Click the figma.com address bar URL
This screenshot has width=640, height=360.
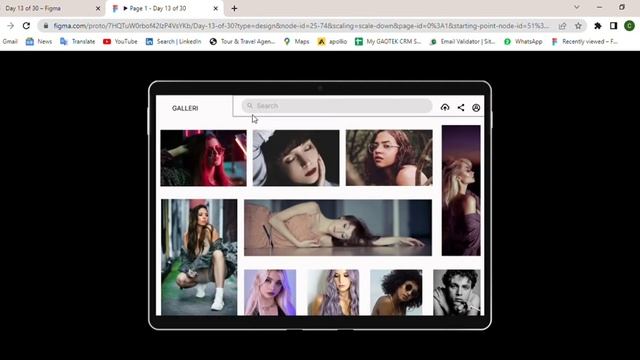coord(301,26)
